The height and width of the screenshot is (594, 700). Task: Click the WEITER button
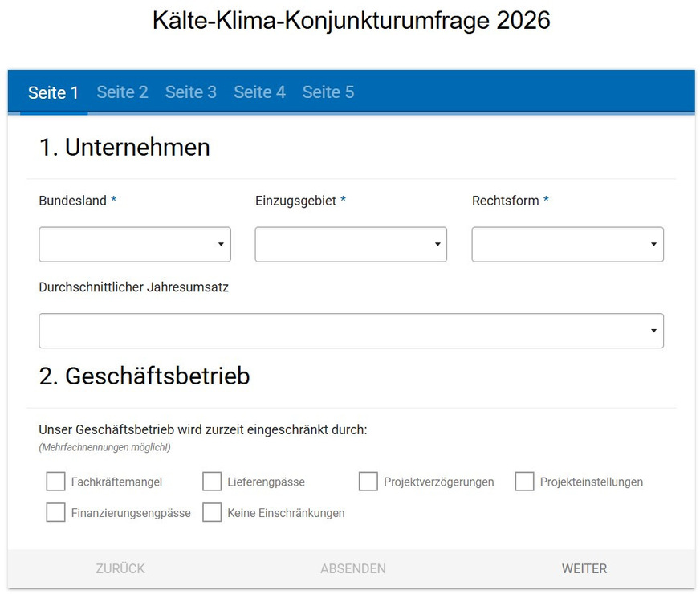coord(584,568)
